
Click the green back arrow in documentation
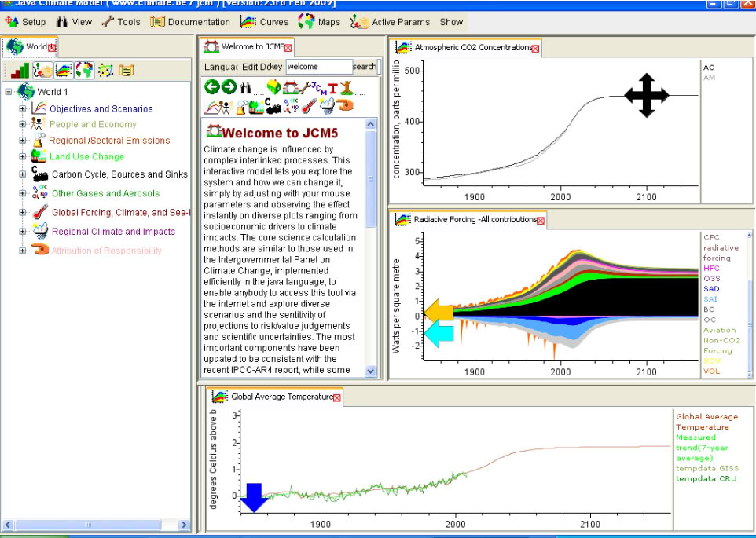pos(211,87)
